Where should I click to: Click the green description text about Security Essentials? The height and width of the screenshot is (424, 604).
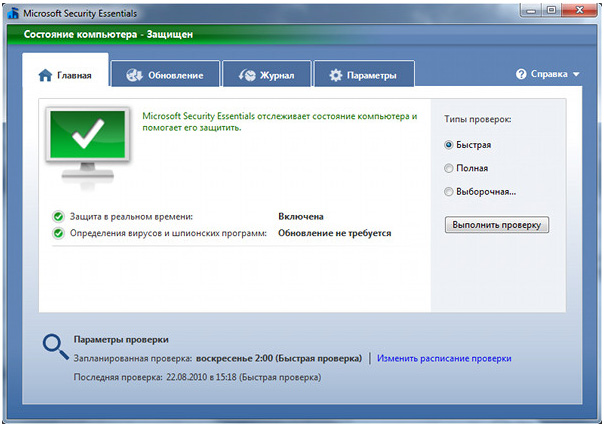click(280, 122)
